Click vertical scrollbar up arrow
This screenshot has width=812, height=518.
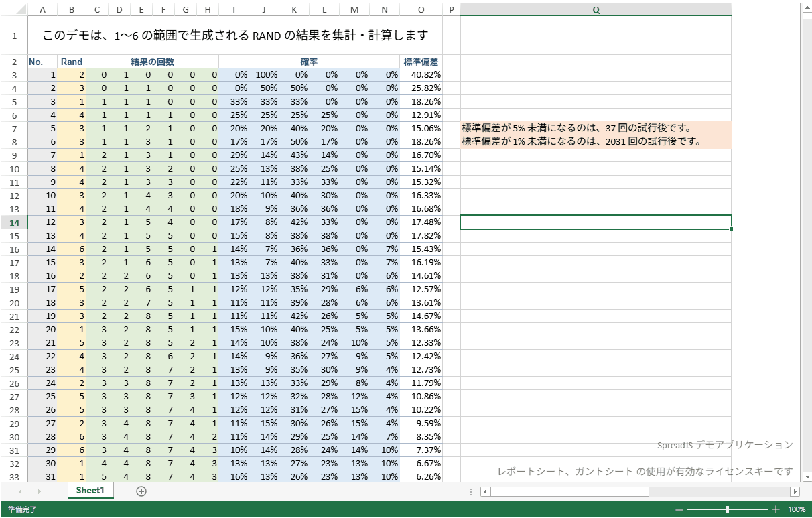[x=807, y=7]
